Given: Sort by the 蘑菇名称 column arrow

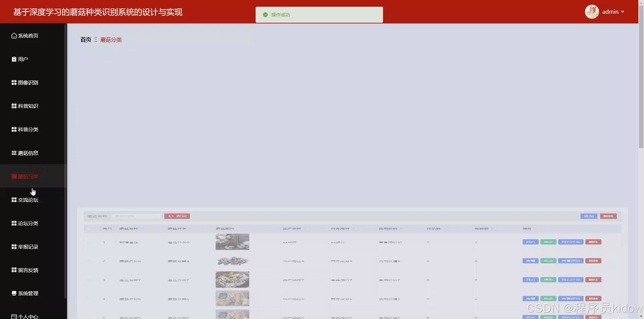Looking at the screenshot, I should coord(142,229).
